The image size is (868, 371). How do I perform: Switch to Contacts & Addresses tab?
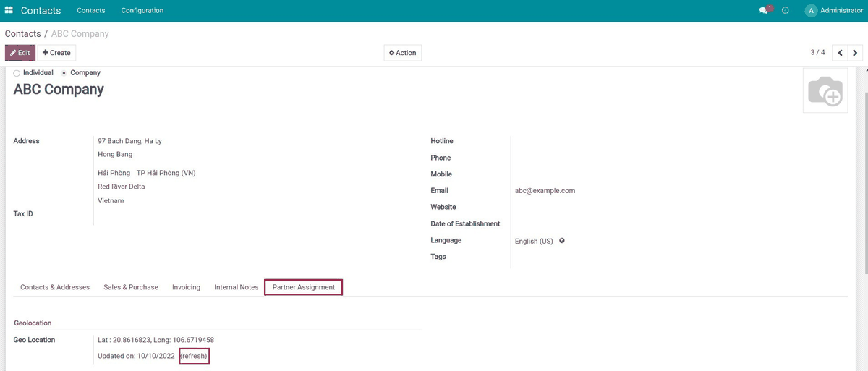pos(55,287)
